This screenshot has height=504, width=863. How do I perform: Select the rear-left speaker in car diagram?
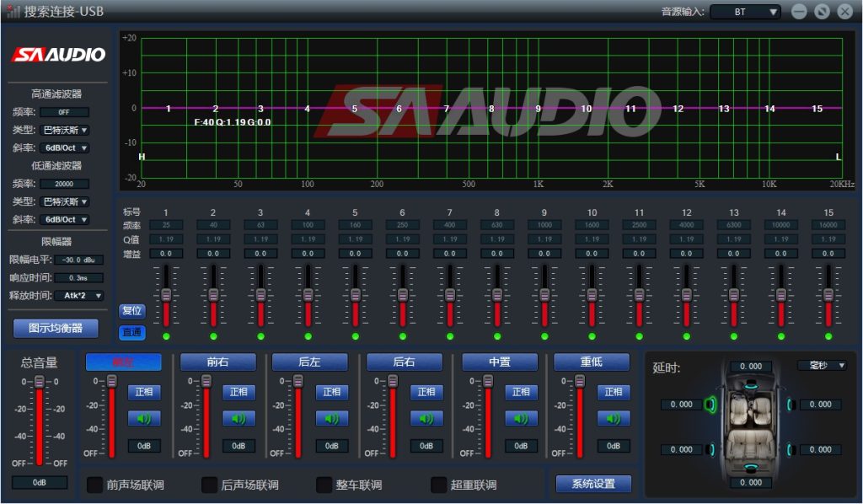(711, 449)
